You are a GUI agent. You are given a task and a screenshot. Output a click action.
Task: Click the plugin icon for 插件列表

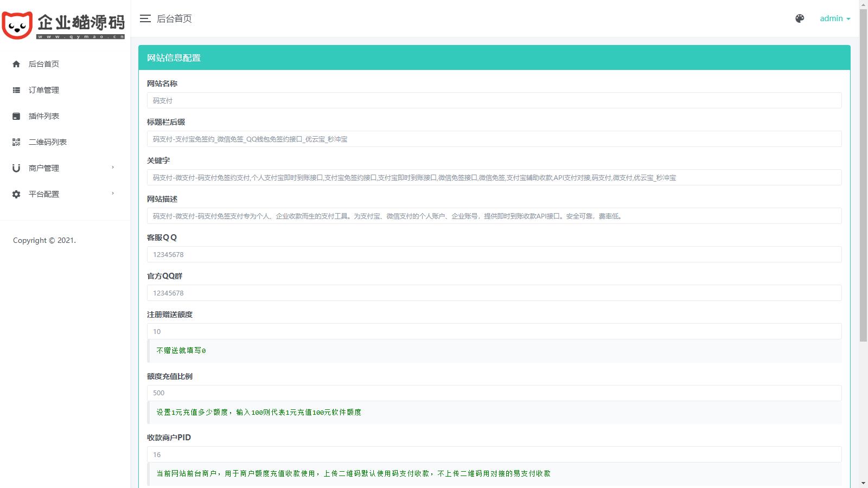pyautogui.click(x=16, y=116)
